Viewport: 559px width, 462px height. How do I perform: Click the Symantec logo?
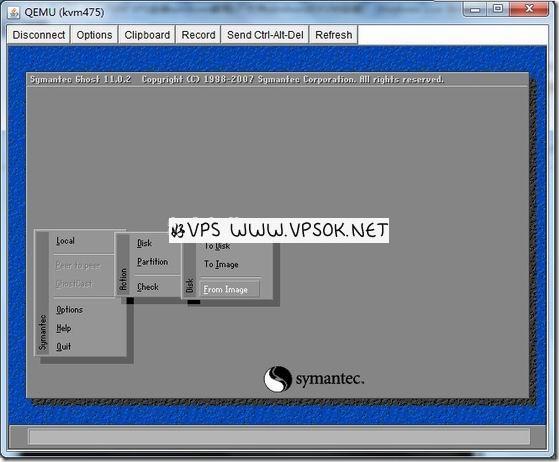314,379
